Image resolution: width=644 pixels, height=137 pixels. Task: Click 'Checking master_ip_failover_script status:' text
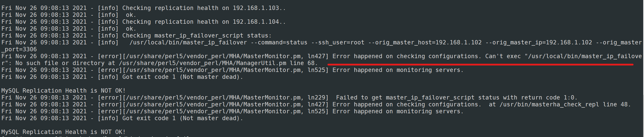tap(197, 36)
